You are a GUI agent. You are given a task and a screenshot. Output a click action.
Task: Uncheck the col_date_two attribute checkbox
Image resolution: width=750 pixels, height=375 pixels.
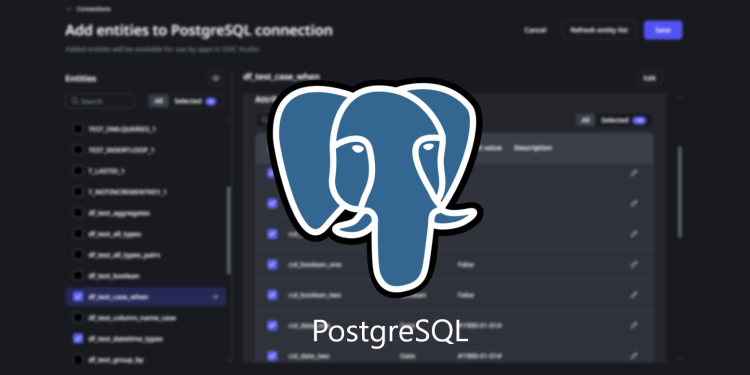(272, 356)
